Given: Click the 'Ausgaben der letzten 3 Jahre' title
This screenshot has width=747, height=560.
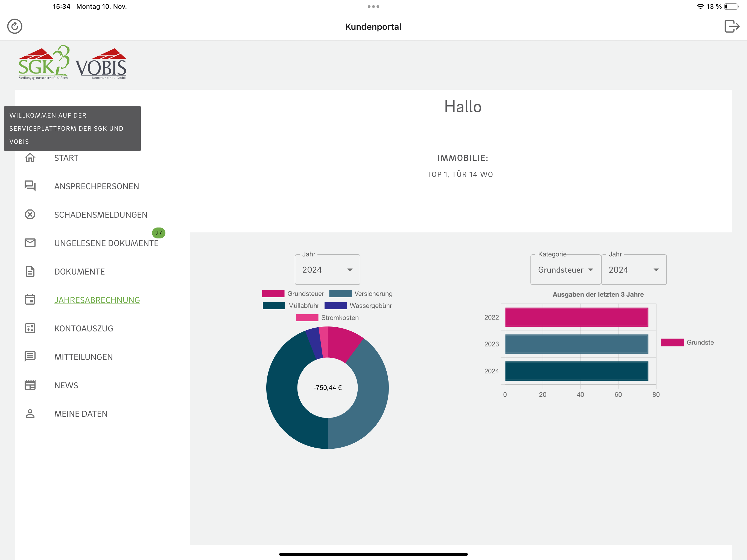Looking at the screenshot, I should [x=598, y=294].
